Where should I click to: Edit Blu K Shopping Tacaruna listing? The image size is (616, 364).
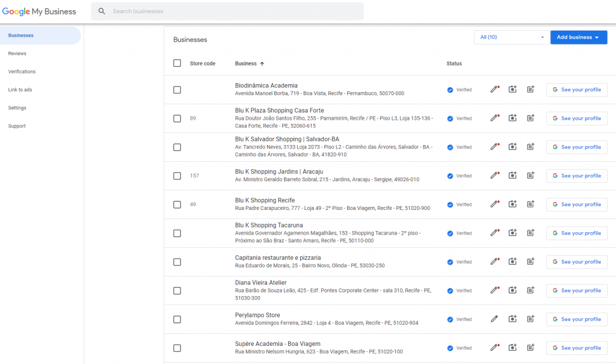coord(494,233)
